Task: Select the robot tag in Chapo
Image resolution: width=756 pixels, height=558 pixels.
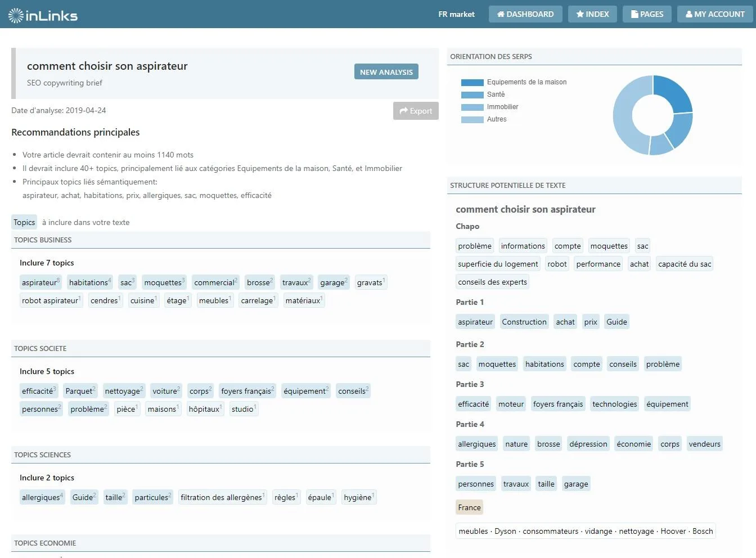Action: pos(557,264)
